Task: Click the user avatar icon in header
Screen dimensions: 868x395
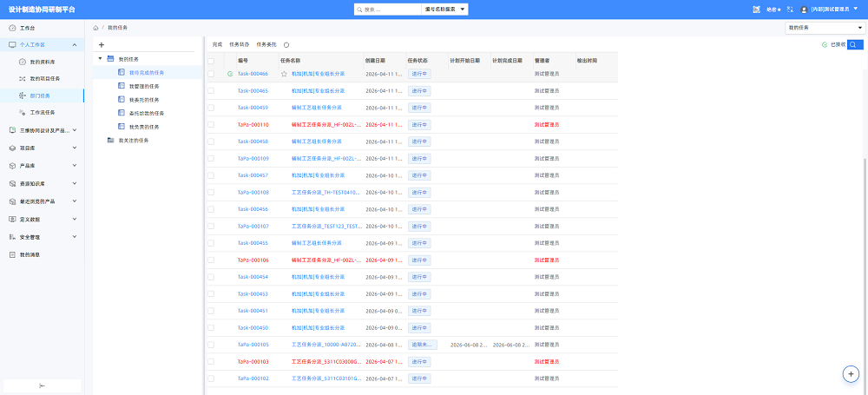Action: [805, 10]
